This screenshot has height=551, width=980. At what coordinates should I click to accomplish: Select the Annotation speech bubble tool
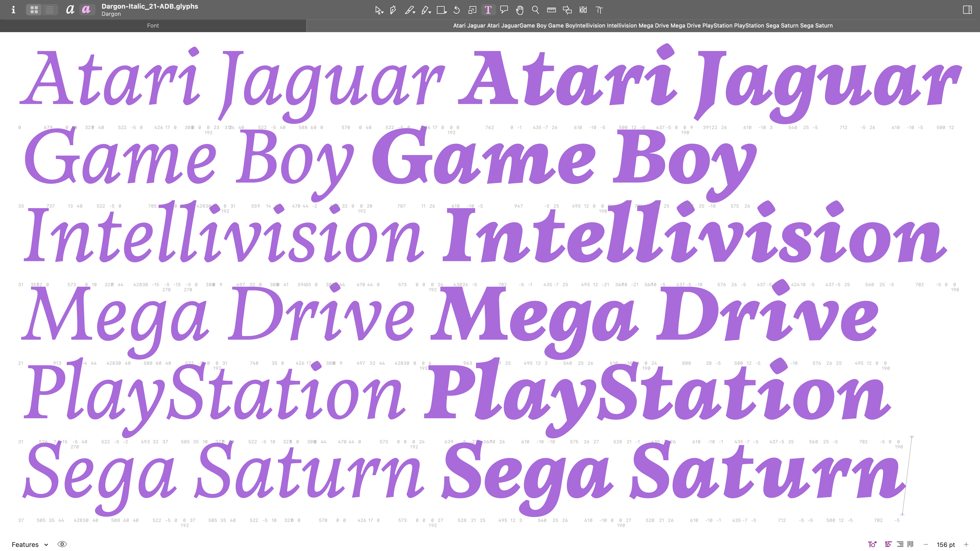[x=504, y=10]
